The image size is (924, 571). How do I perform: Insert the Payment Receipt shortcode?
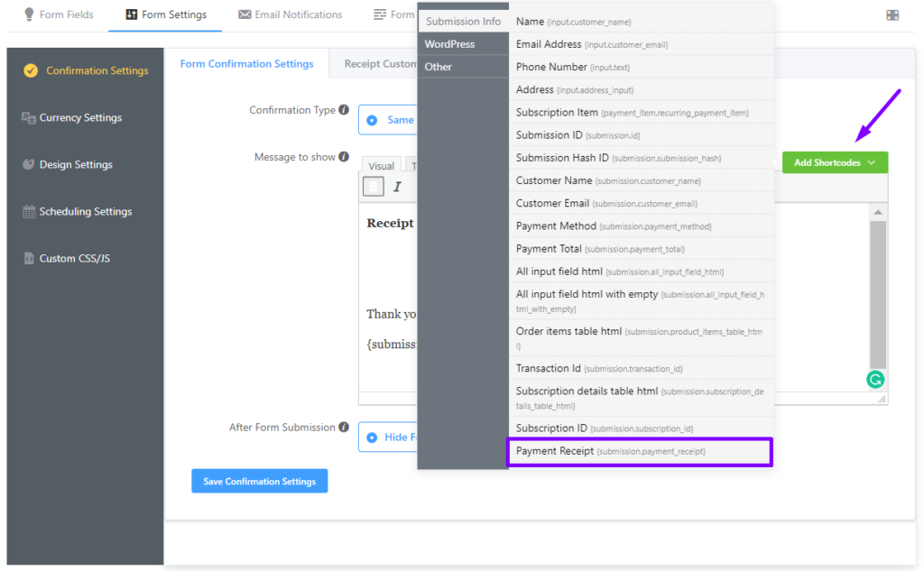(x=640, y=451)
